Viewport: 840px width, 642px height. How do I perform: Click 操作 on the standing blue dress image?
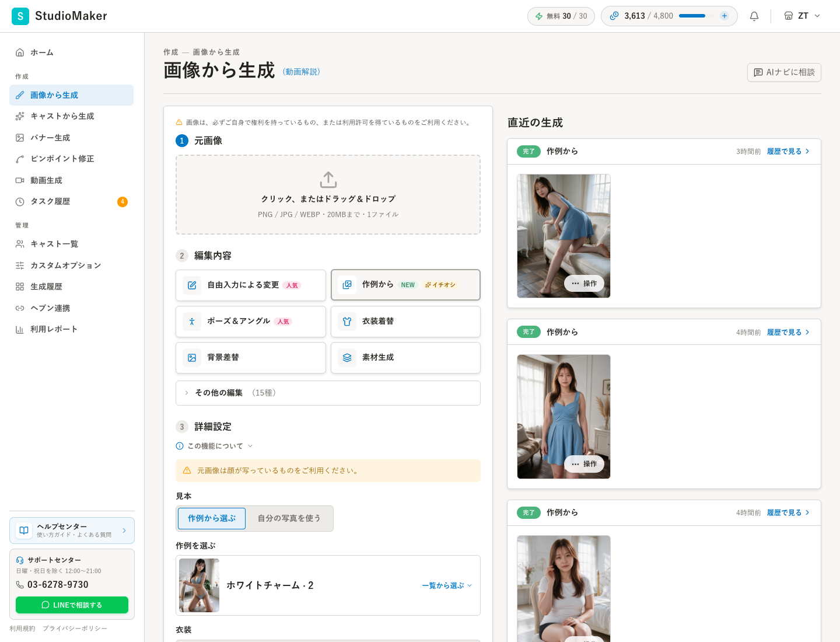pos(584,464)
